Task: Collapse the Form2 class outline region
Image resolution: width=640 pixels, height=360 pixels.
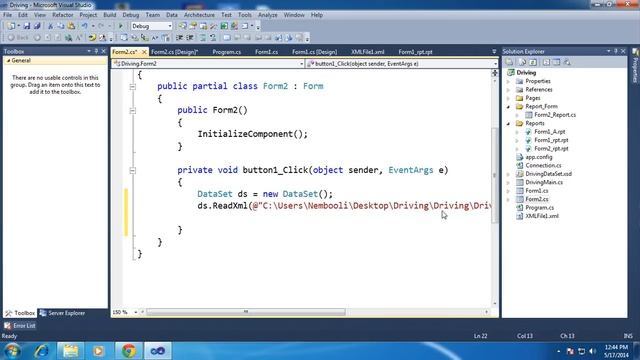Action: 133,87
